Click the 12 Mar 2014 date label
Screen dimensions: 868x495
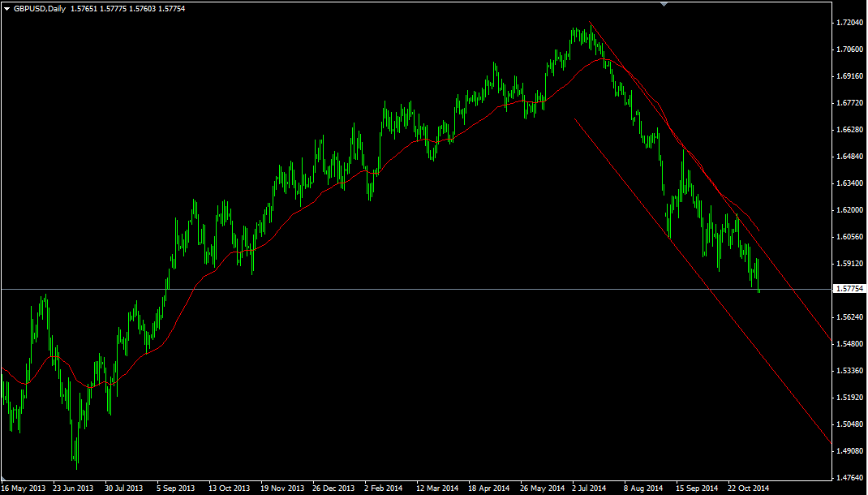[437, 489]
